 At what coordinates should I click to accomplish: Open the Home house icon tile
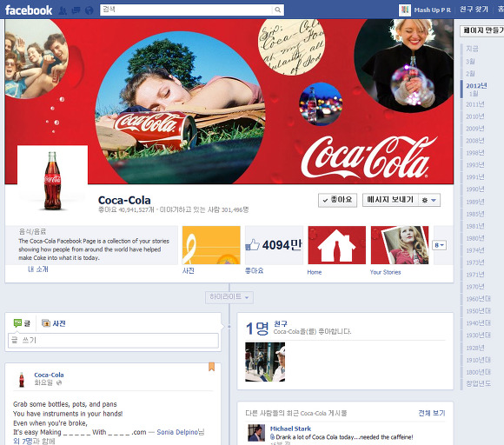coord(336,245)
